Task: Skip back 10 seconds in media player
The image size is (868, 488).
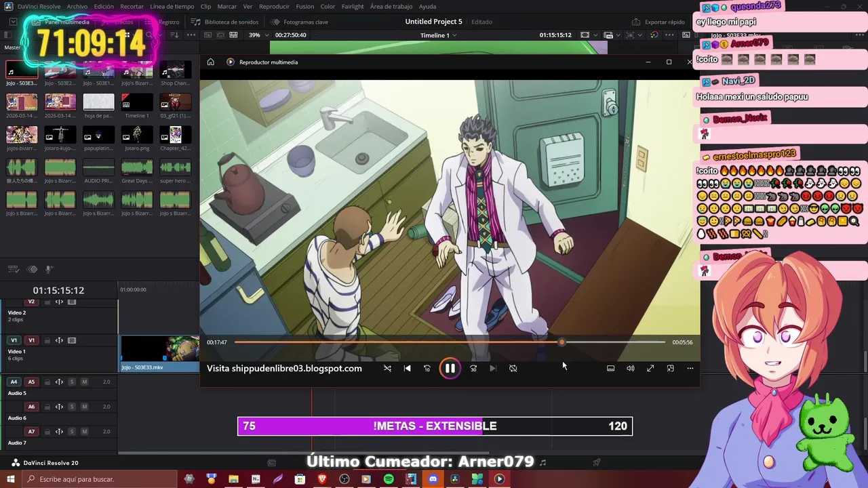Action: (427, 368)
